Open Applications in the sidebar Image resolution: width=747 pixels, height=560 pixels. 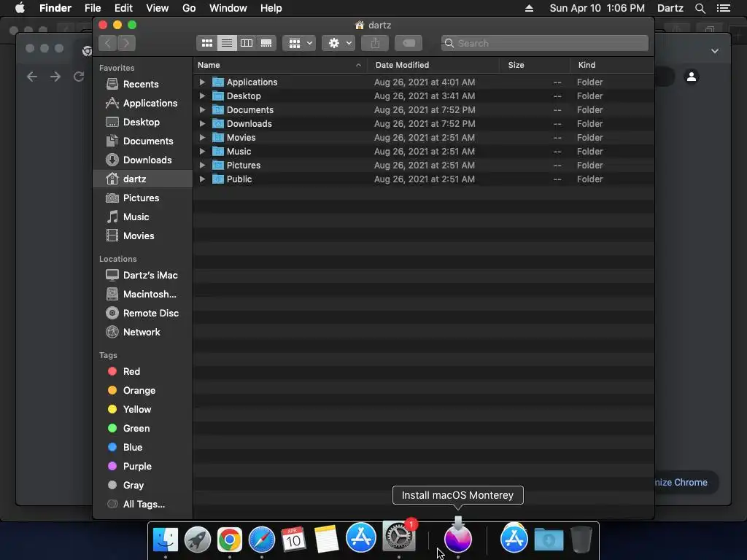(x=142, y=103)
